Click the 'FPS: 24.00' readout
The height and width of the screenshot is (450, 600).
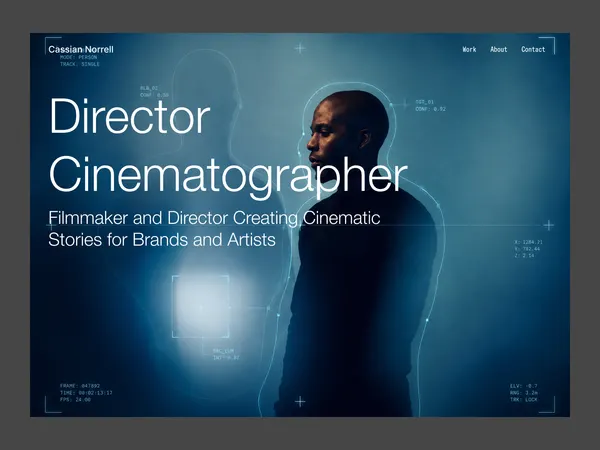[x=75, y=399]
